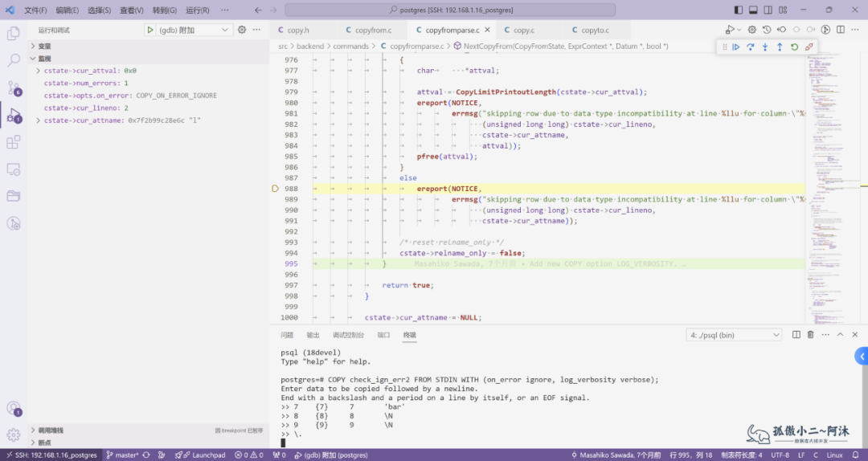The width and height of the screenshot is (868, 461).
Task: Click the UTF-8 encoding in status bar
Action: point(780,455)
